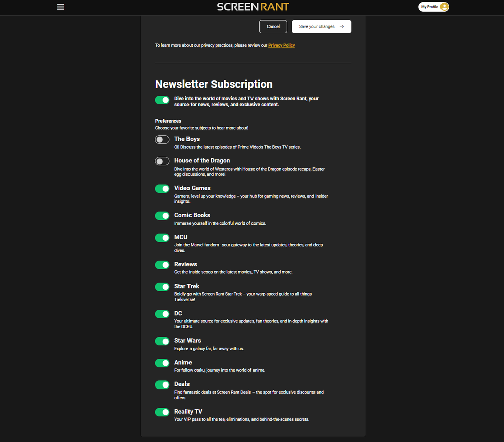504x442 pixels.
Task: Open the My Profile button
Action: [433, 7]
